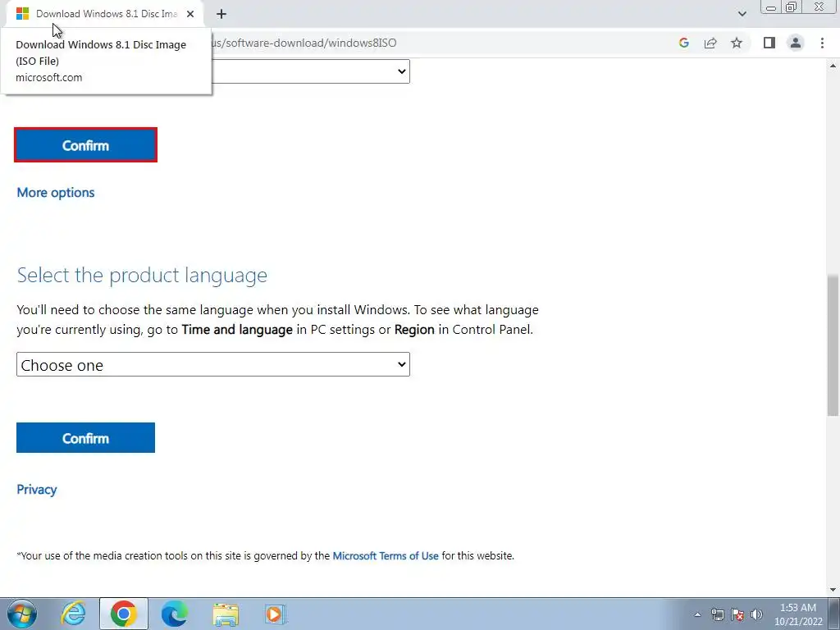Click the Microsoft logo favicon on tab
This screenshot has height=630, width=840.
(x=22, y=14)
